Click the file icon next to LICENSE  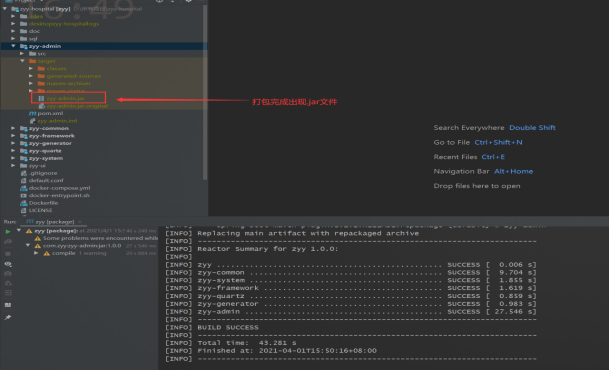24,210
